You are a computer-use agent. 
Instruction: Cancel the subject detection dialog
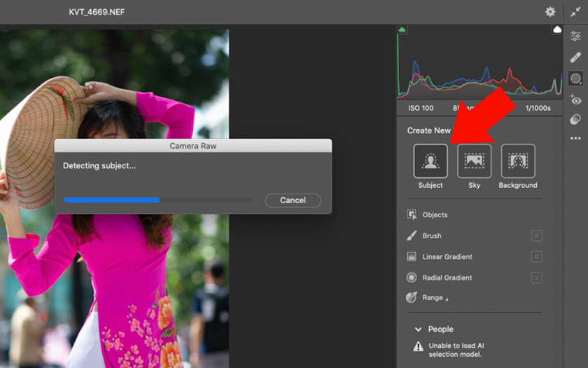293,200
